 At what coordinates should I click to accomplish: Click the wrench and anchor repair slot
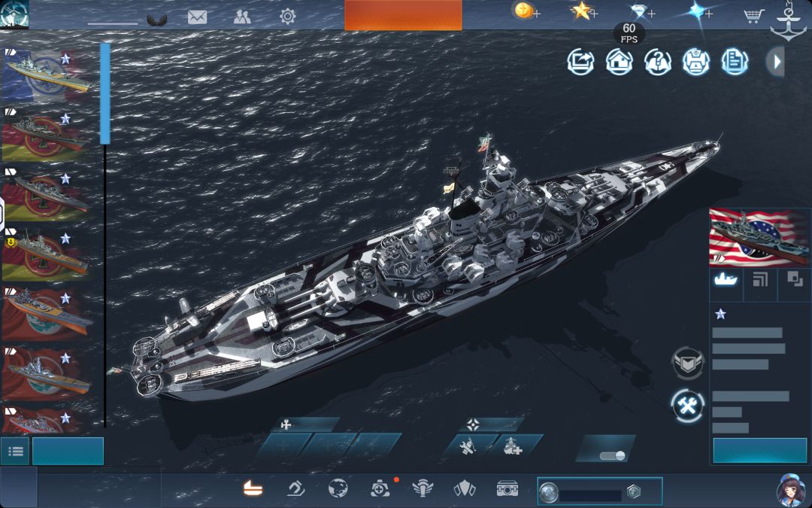pos(469,446)
